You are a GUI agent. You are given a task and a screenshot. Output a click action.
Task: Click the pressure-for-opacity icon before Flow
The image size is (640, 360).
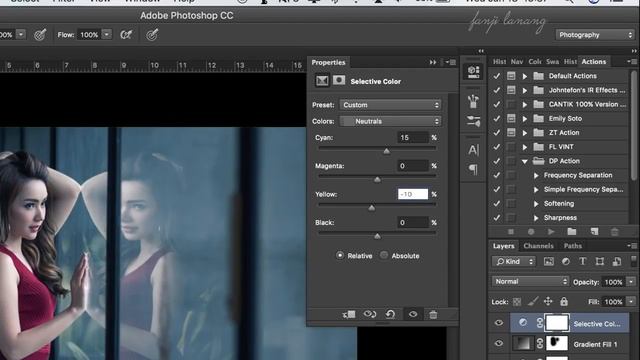click(40, 35)
